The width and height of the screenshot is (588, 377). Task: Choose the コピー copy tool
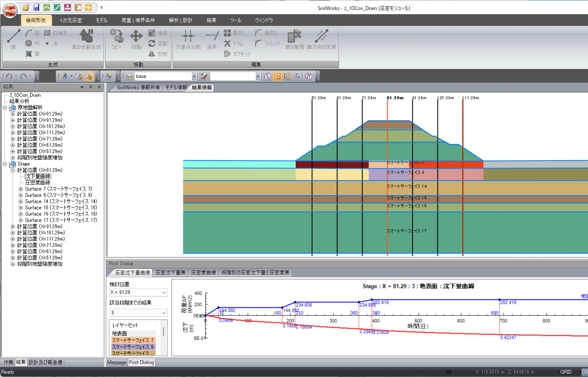click(x=117, y=39)
